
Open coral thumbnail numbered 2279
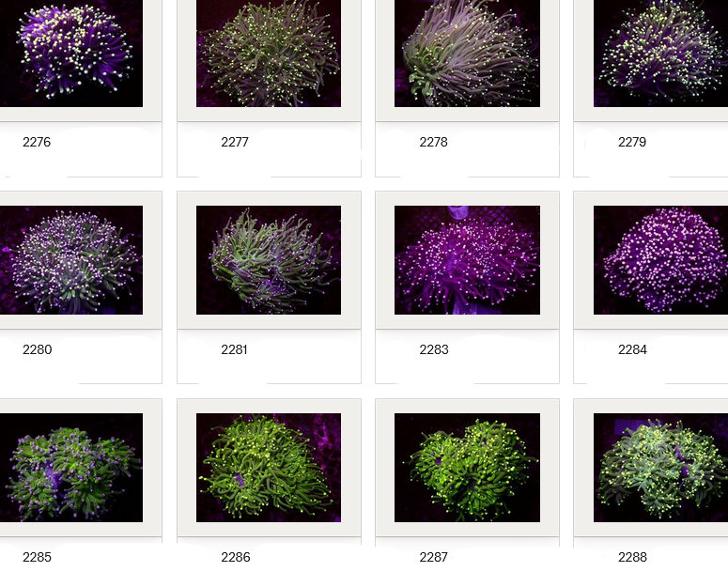(660, 54)
